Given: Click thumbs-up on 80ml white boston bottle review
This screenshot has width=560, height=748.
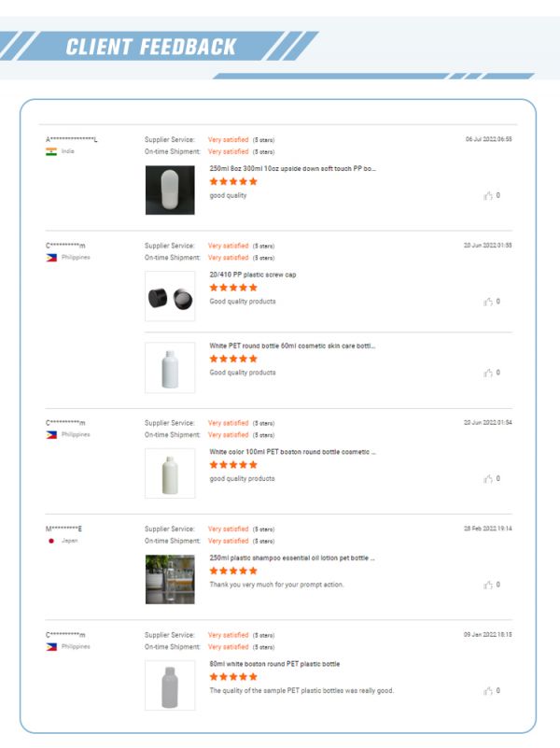Looking at the screenshot, I should click(x=488, y=691).
